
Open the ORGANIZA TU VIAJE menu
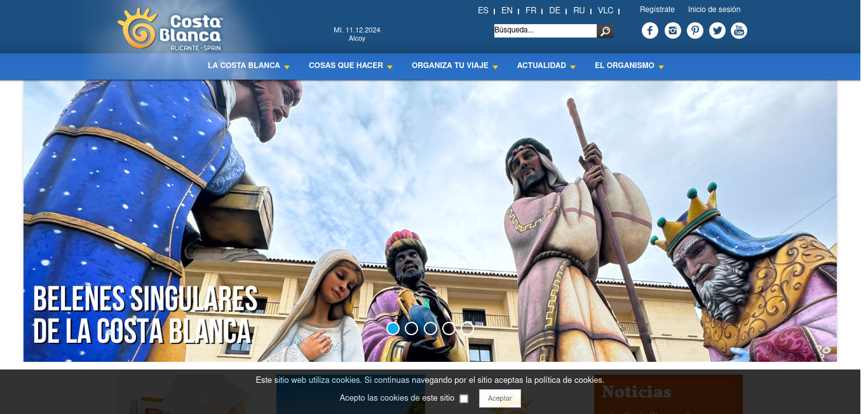pyautogui.click(x=450, y=66)
